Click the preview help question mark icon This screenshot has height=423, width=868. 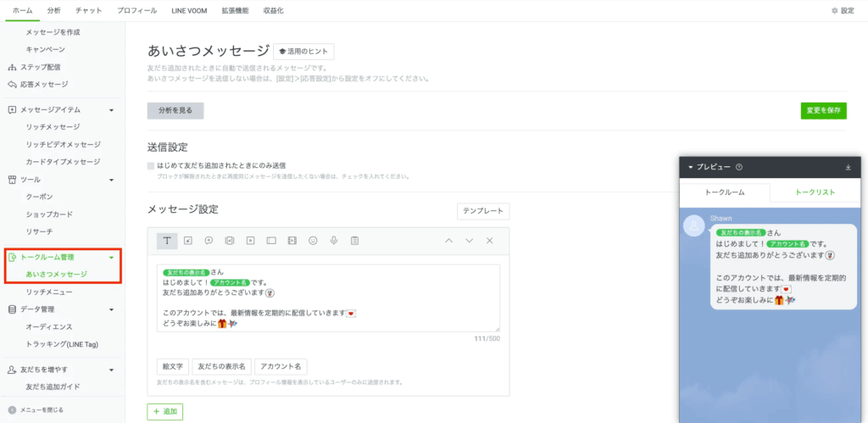739,167
